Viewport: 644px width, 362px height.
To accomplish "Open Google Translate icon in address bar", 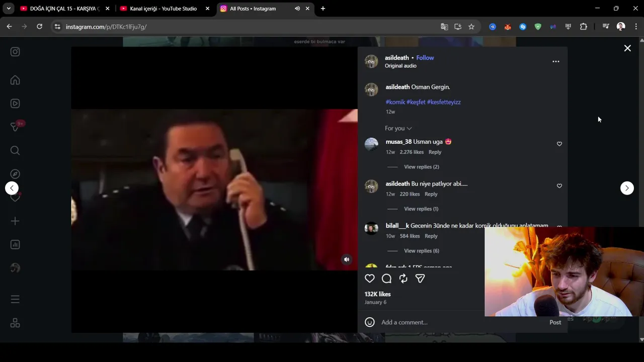I will click(444, 27).
